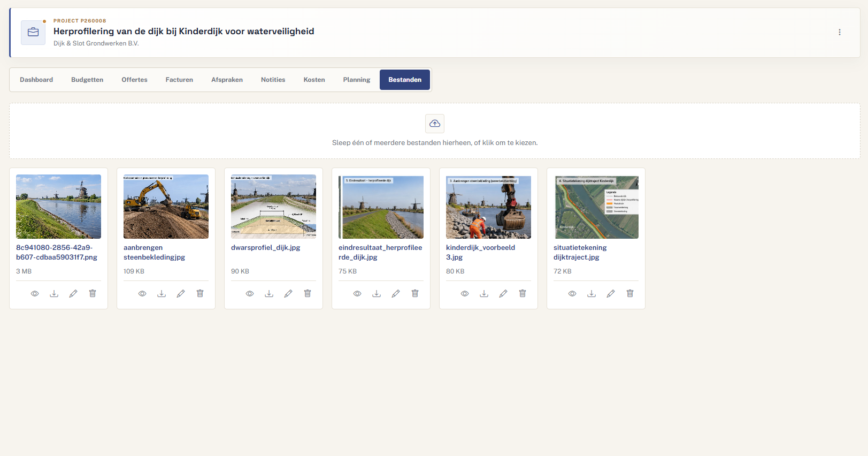Preview situatietekening dijktraject.jpg eye icon

pyautogui.click(x=572, y=293)
